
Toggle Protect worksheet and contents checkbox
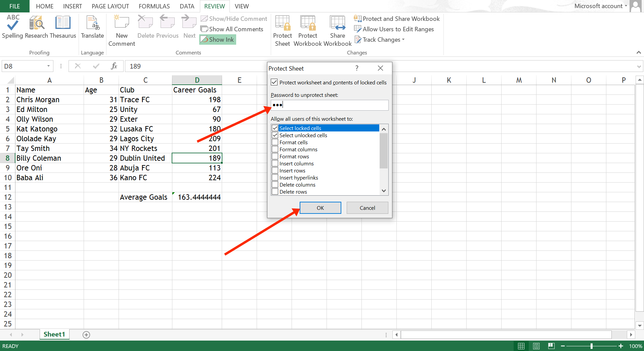pyautogui.click(x=274, y=82)
